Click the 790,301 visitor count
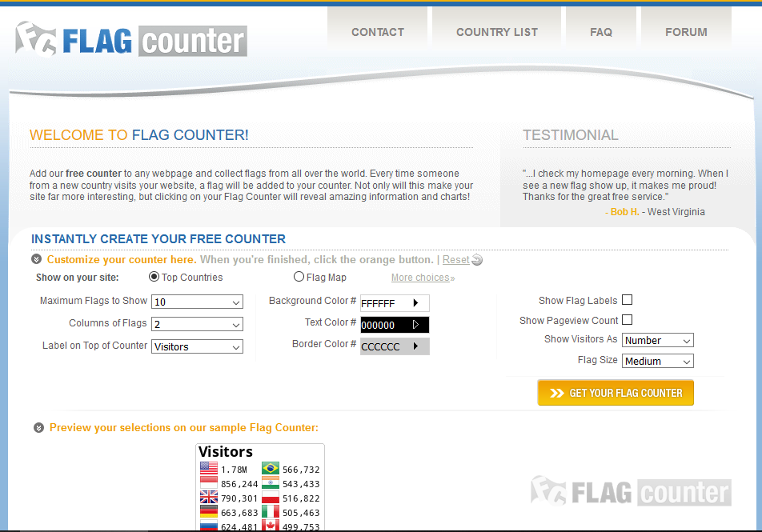This screenshot has height=532, width=762. click(x=239, y=498)
